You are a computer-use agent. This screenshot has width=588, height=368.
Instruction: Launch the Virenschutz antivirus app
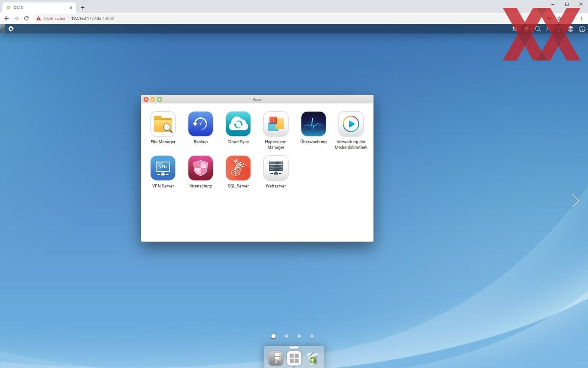pos(201,168)
